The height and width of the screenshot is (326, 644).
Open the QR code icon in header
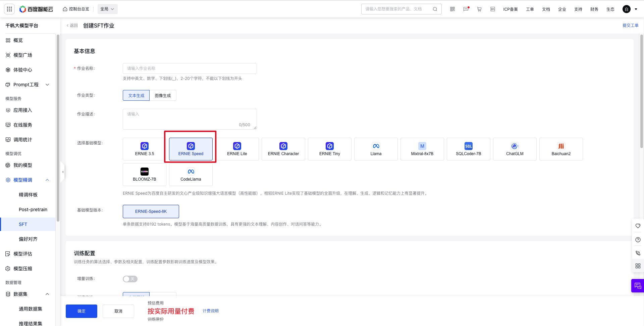tap(452, 9)
